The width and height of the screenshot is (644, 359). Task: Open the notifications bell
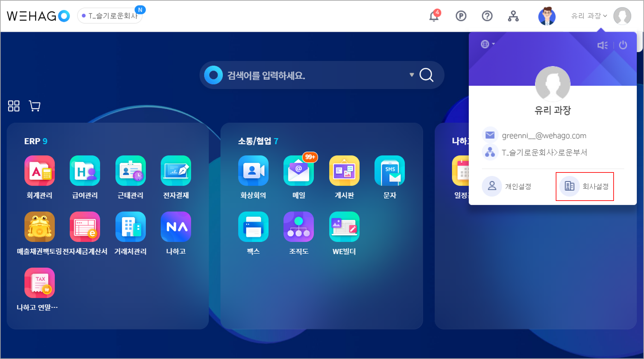(434, 16)
